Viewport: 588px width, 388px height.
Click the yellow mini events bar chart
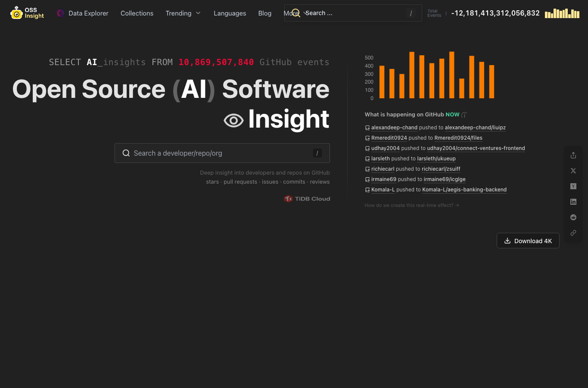coord(562,13)
